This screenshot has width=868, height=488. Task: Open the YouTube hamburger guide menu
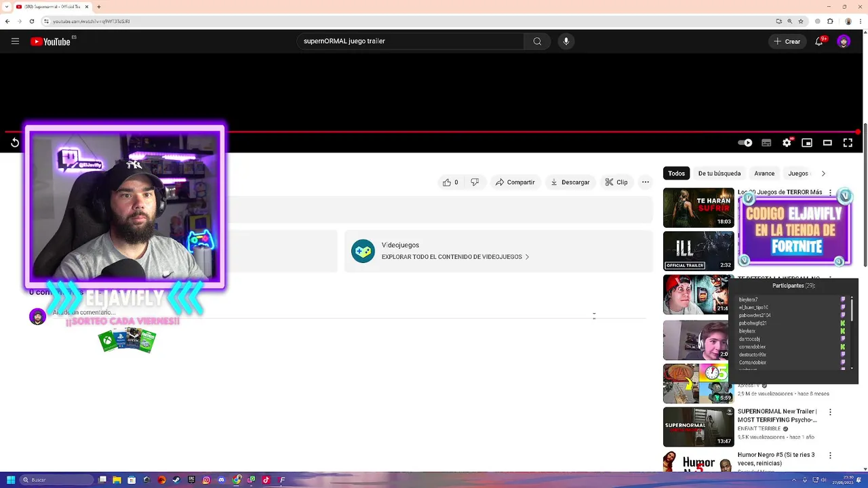pos(15,41)
